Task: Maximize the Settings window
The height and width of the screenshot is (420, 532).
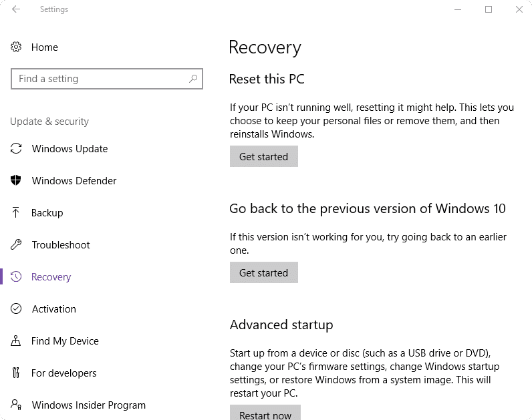Action: tap(489, 9)
